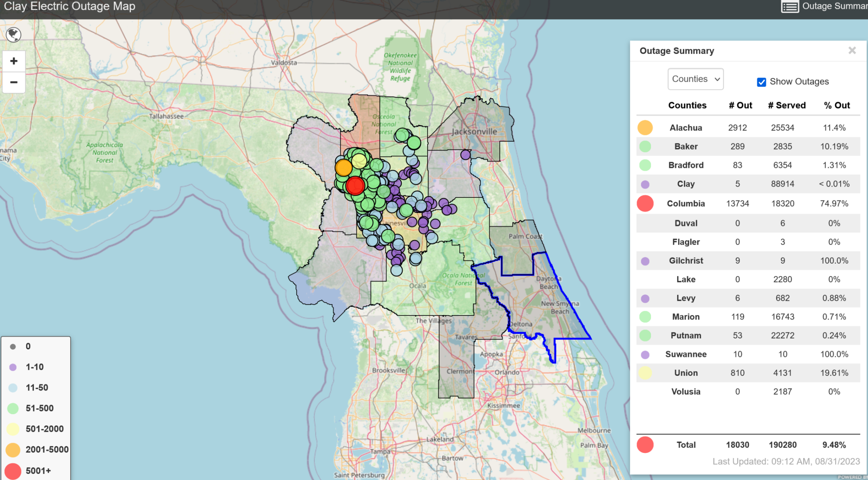Select the Flagler county row
The image size is (868, 480).
(748, 242)
